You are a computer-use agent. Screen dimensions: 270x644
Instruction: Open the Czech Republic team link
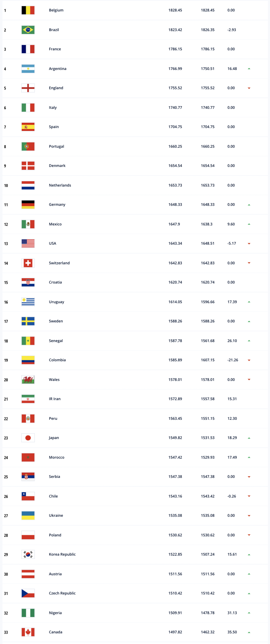pos(62,593)
